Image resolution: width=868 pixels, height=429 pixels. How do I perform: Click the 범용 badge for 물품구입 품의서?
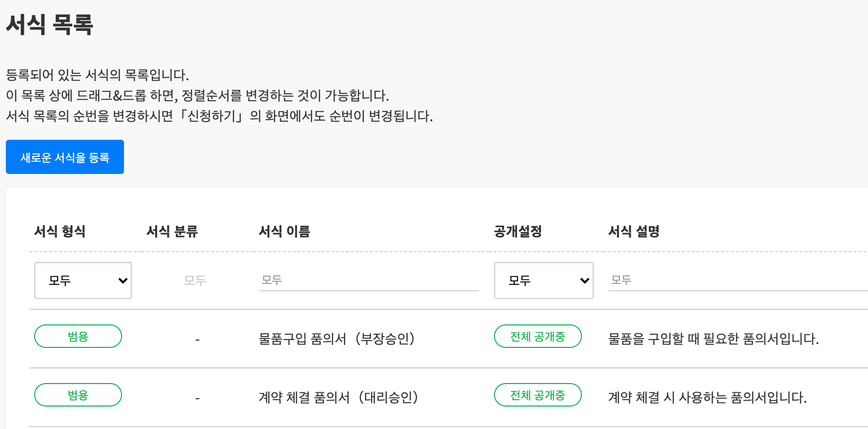tap(78, 336)
